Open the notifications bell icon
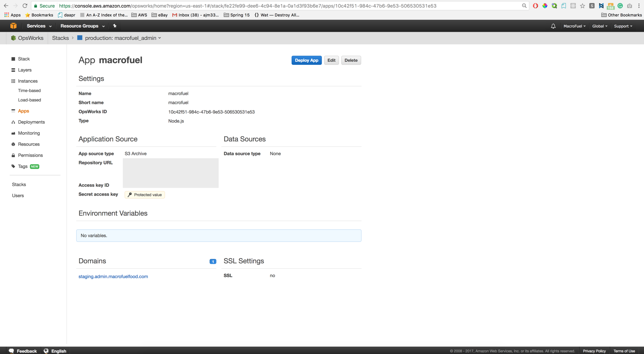The width and height of the screenshot is (644, 354). [553, 26]
